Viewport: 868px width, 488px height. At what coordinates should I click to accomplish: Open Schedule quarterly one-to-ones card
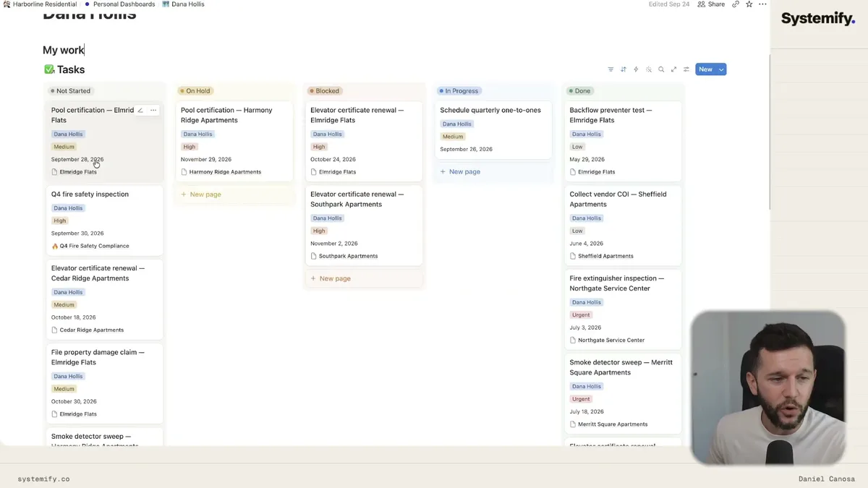point(493,130)
